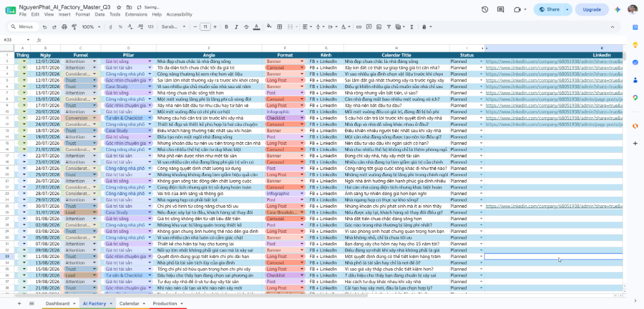The width and height of the screenshot is (644, 309).
Task: Open the 123 more formats button
Action: tap(150, 27)
